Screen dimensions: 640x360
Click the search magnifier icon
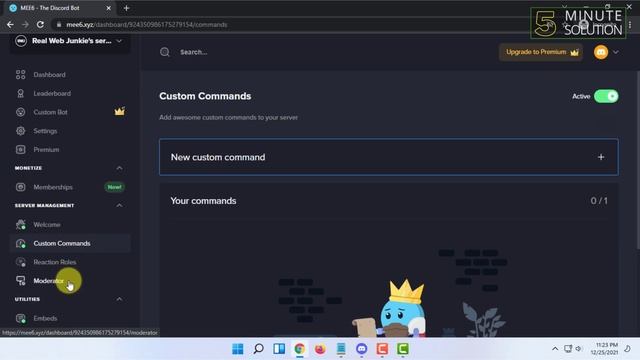[164, 52]
